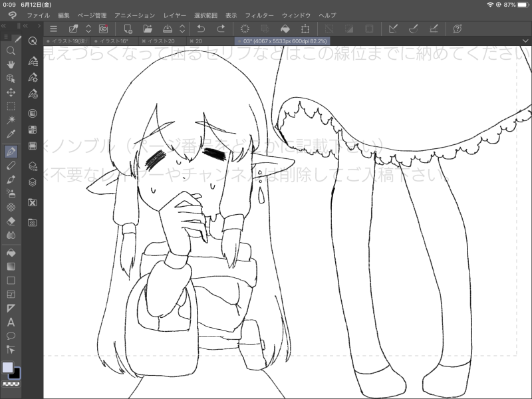The width and height of the screenshot is (532, 399).
Task: Collapse the tool palette with double-left arrows
Action: pos(3,26)
